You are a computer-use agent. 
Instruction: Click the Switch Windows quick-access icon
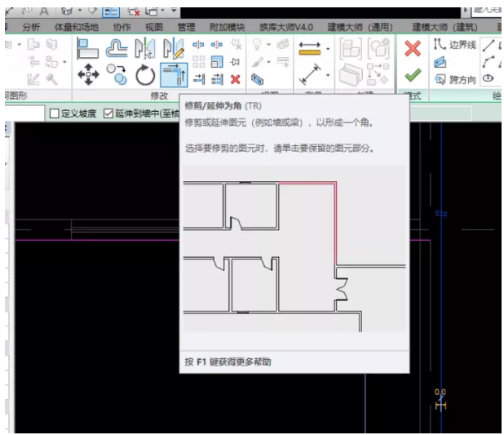coord(151,11)
